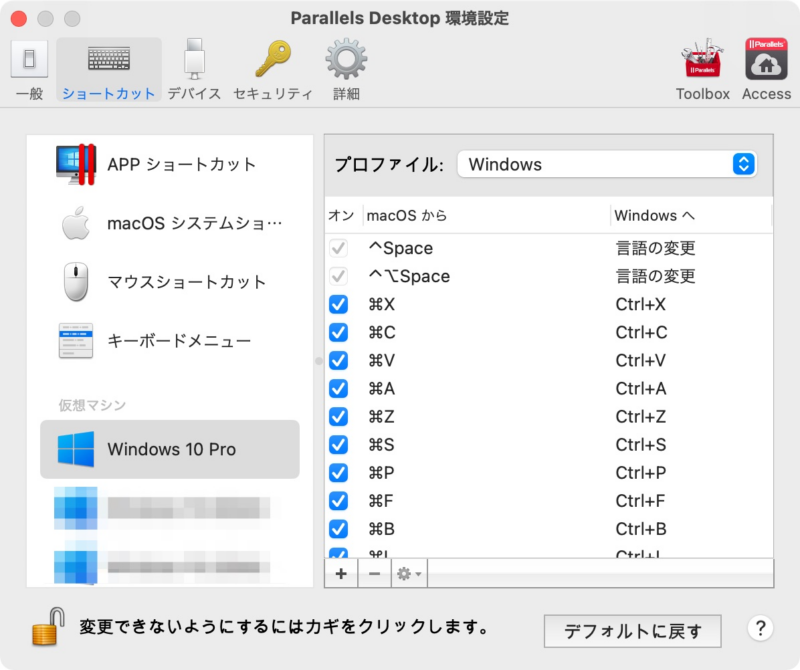Select the Ctrl+V mapping cell
This screenshot has width=800, height=670.
[640, 361]
